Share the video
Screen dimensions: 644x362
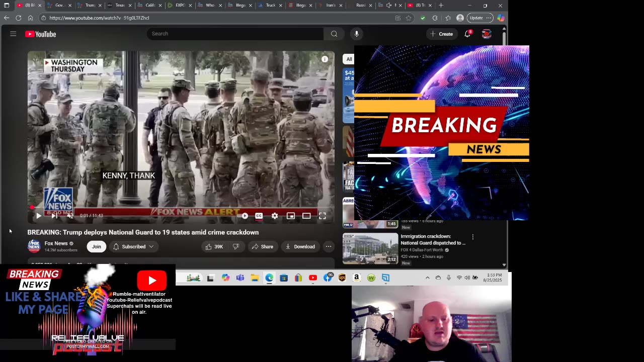coord(263,246)
